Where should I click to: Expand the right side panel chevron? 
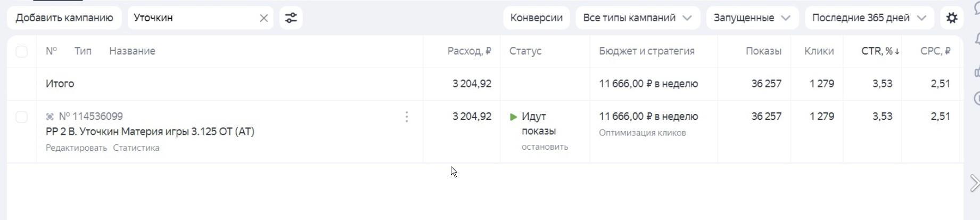pyautogui.click(x=975, y=183)
